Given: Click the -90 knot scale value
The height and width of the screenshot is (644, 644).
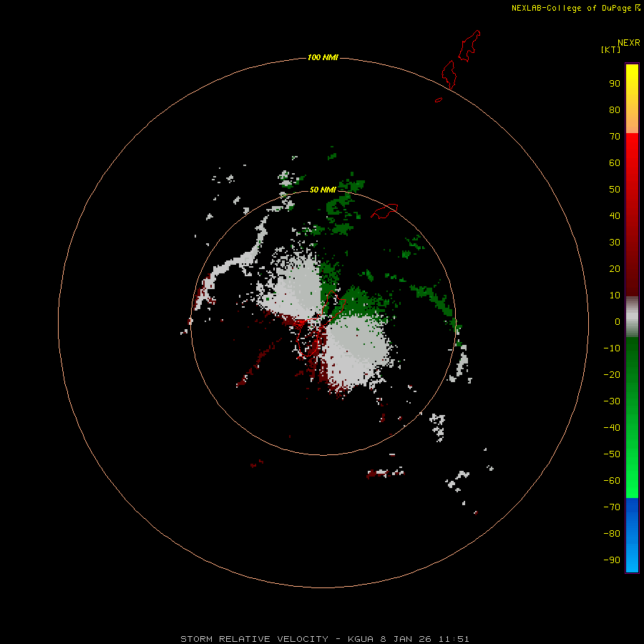Looking at the screenshot, I should tap(612, 560).
